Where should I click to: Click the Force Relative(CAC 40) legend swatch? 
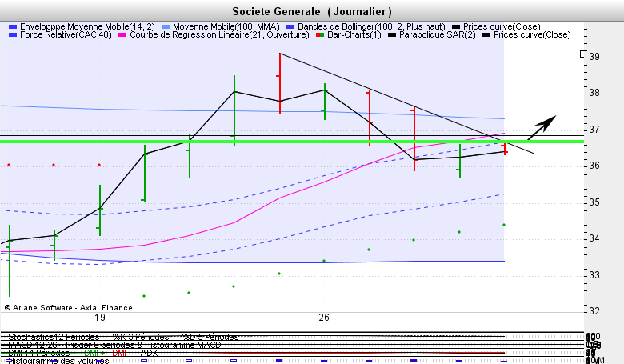click(x=13, y=35)
